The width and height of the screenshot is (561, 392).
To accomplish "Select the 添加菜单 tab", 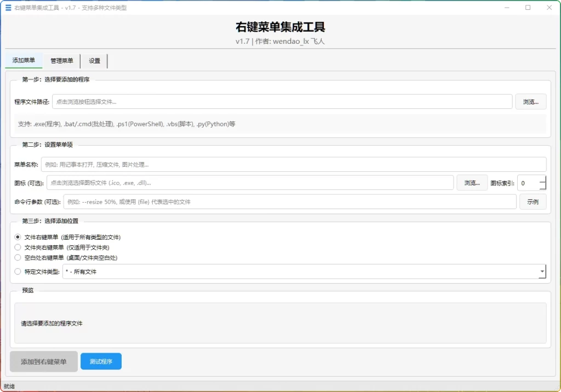I will tap(24, 61).
